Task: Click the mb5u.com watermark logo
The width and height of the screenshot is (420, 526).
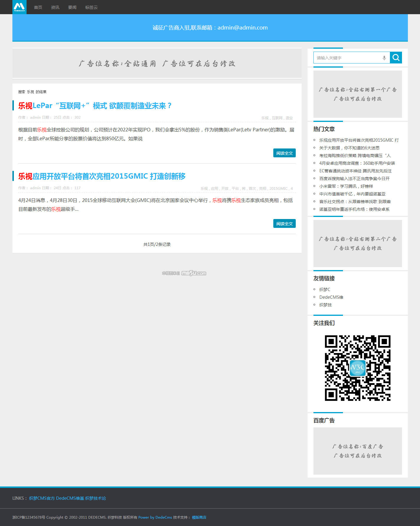Action: coord(194,273)
